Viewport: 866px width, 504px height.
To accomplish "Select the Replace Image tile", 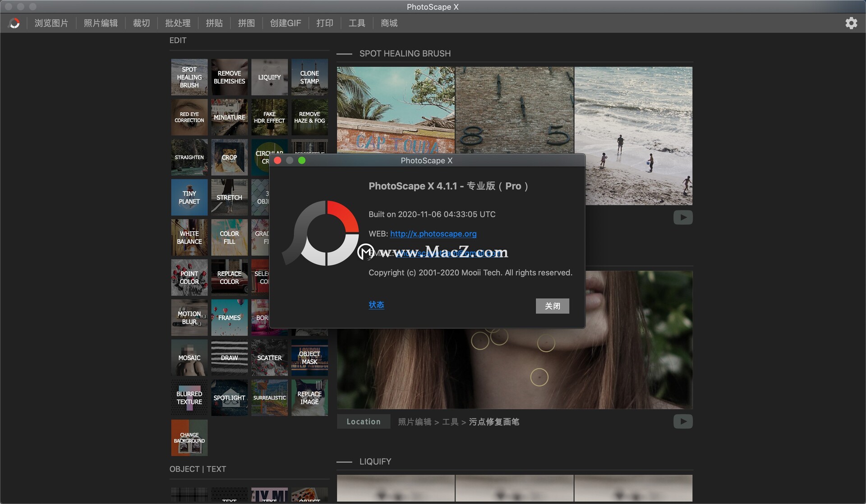I will tap(309, 398).
